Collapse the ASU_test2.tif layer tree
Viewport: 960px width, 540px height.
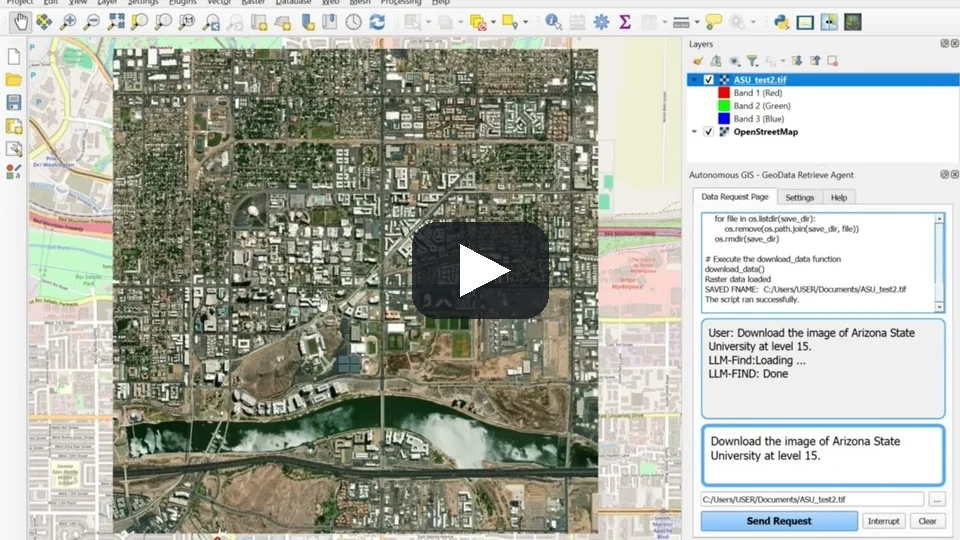[x=694, y=80]
